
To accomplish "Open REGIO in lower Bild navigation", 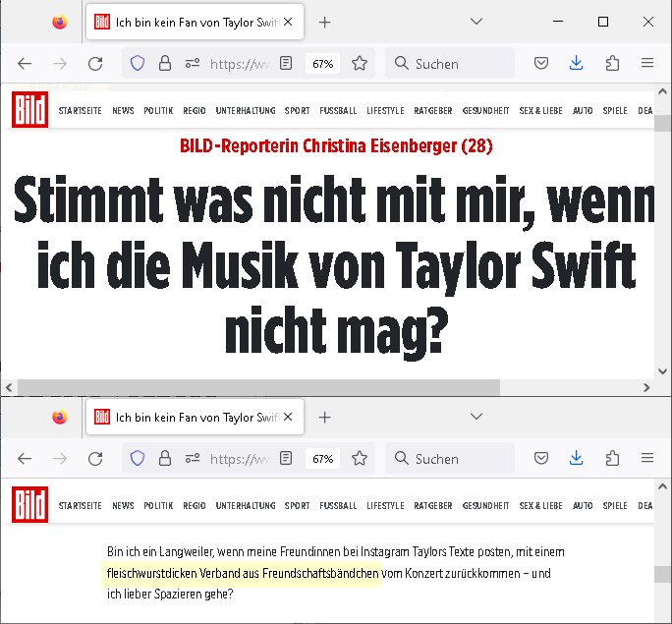I will (x=195, y=506).
